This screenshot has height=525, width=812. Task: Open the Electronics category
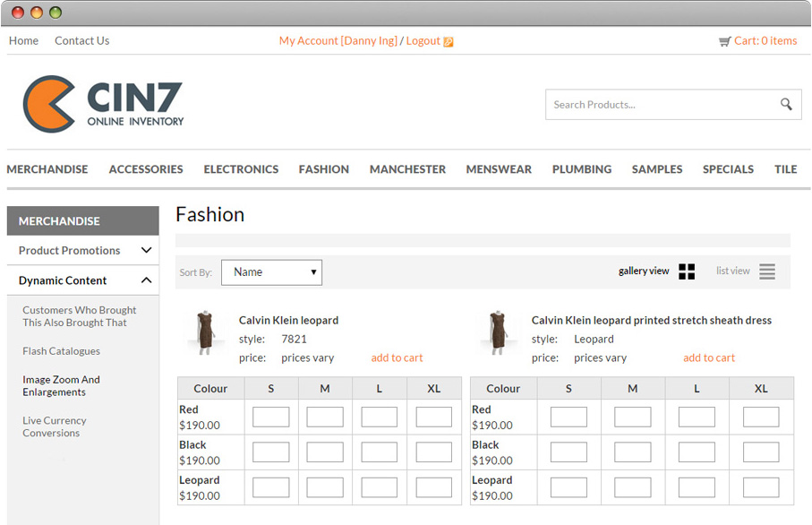[x=241, y=169]
